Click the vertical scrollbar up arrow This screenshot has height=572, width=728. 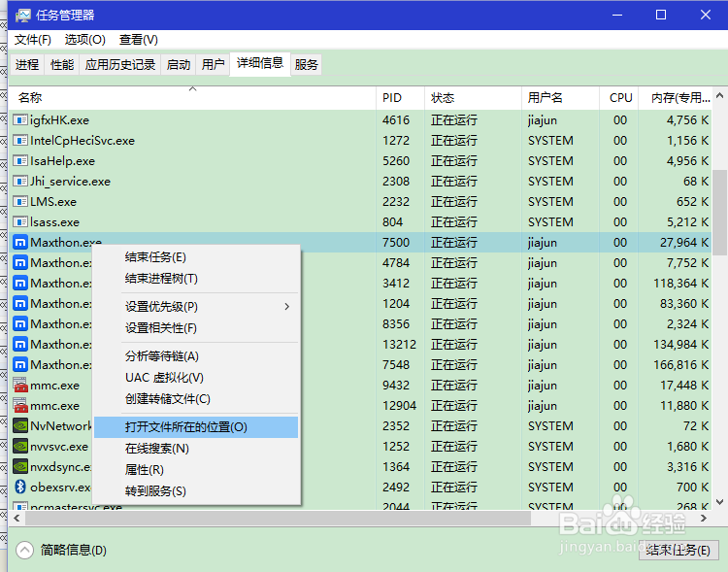point(719,96)
